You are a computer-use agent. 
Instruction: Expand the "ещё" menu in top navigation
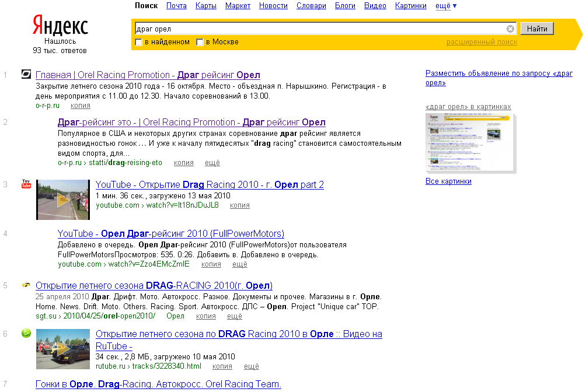point(446,6)
